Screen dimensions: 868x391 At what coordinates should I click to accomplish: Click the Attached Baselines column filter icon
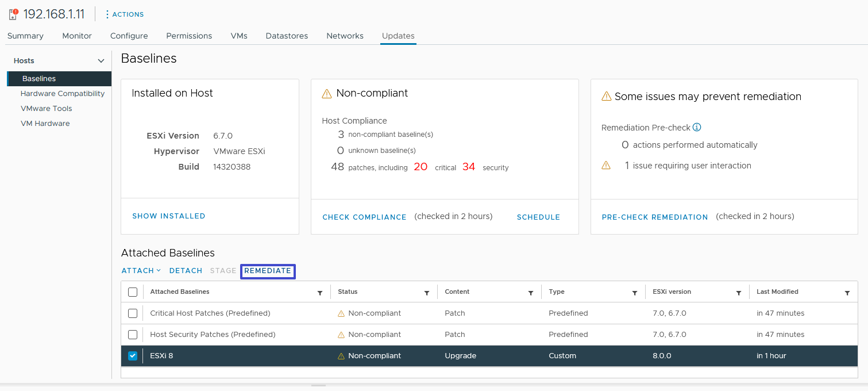coord(320,293)
